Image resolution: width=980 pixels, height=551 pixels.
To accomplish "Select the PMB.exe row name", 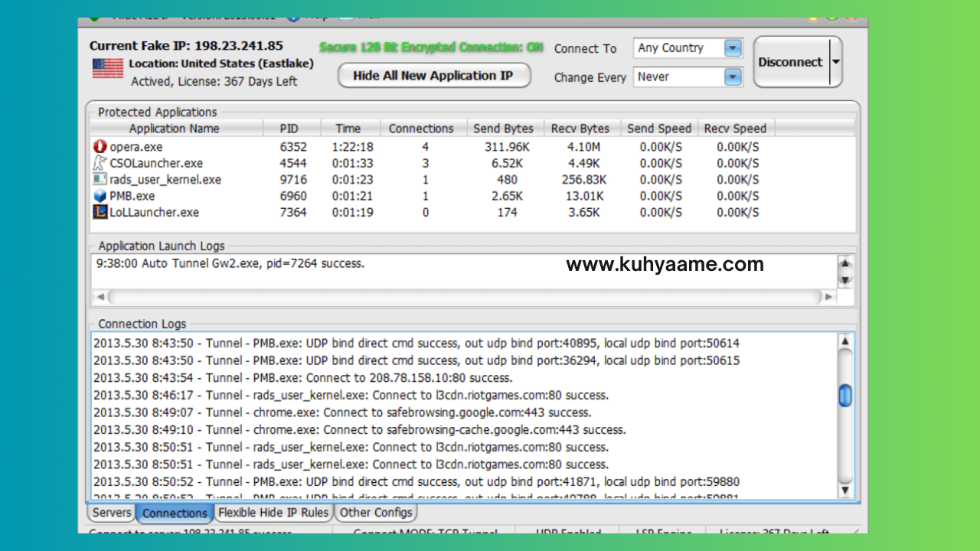I will coord(132,196).
